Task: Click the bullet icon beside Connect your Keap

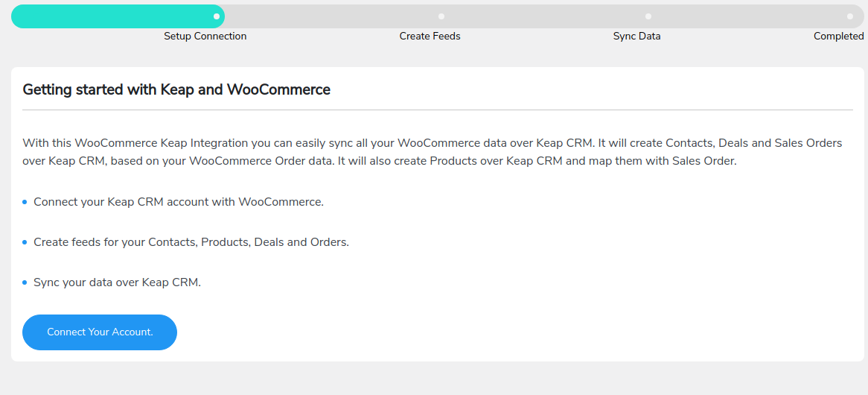Action: [25, 202]
